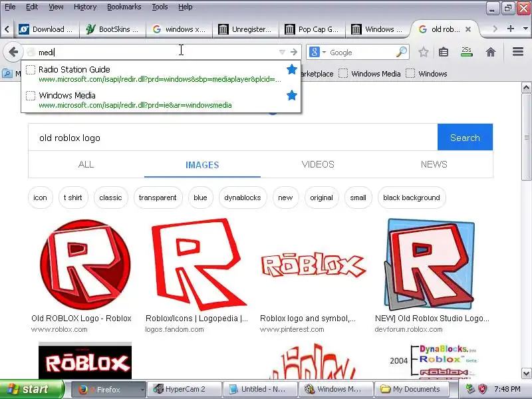532x399 pixels.
Task: Filter images by 'dynablocks' chip
Action: (243, 198)
